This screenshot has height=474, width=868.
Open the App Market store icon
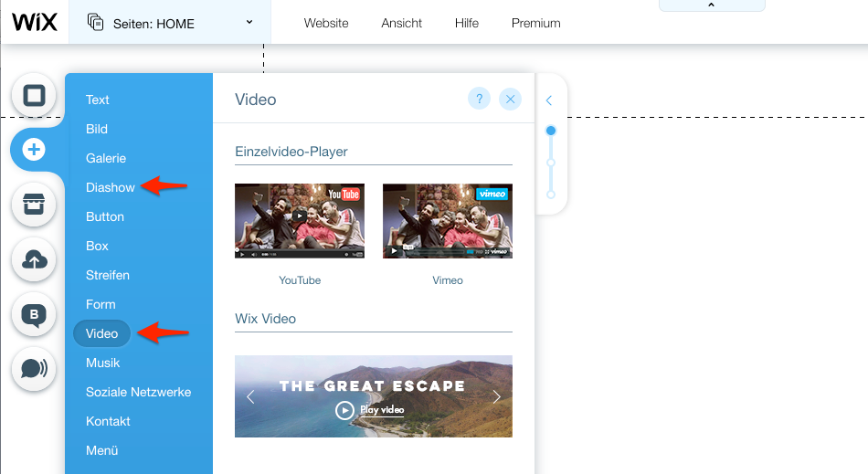[35, 205]
